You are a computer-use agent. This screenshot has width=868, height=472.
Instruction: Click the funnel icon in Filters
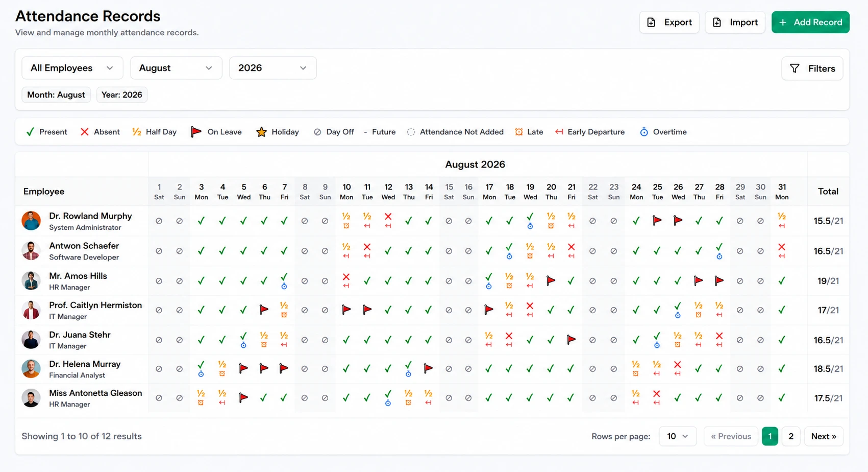coord(795,68)
